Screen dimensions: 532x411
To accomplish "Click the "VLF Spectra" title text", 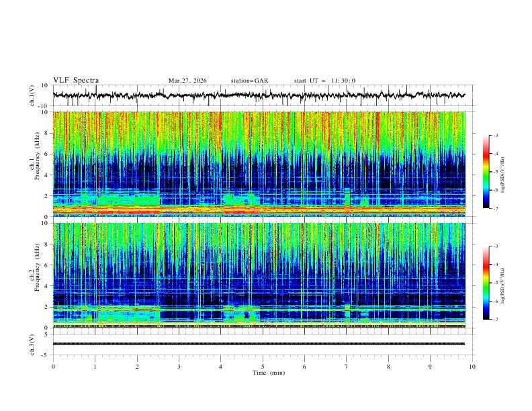I will [76, 81].
